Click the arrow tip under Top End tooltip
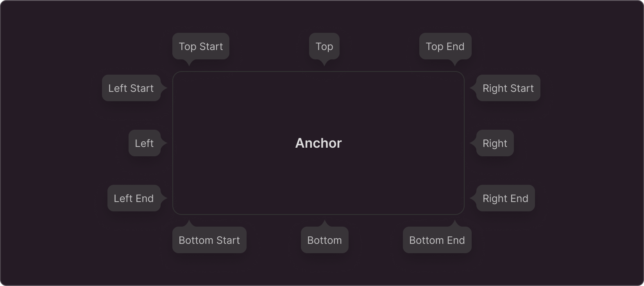Screen dimensions: 644x286 tap(455, 63)
